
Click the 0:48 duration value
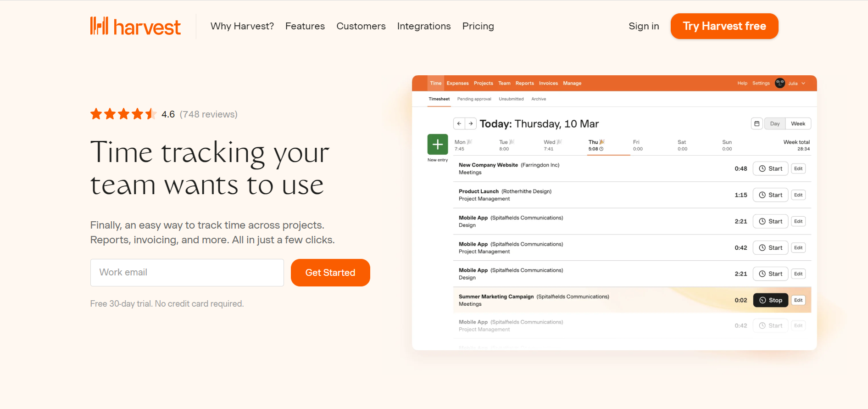click(740, 168)
